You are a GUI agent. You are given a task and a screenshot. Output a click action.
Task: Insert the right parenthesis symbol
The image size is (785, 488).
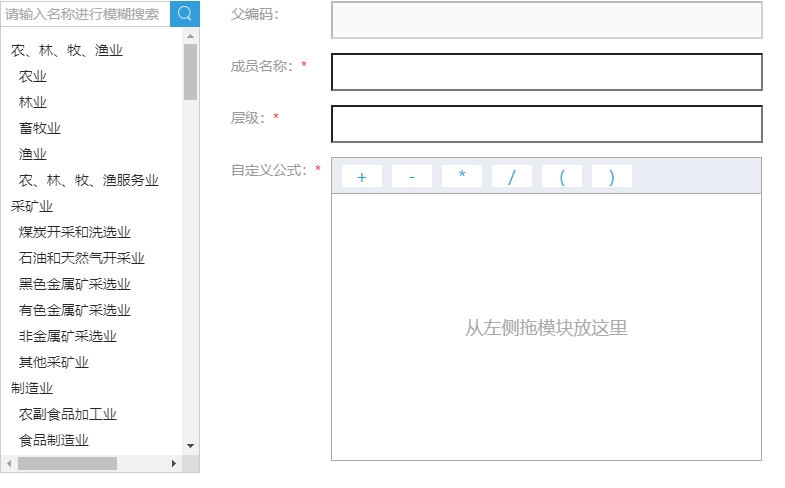point(611,177)
